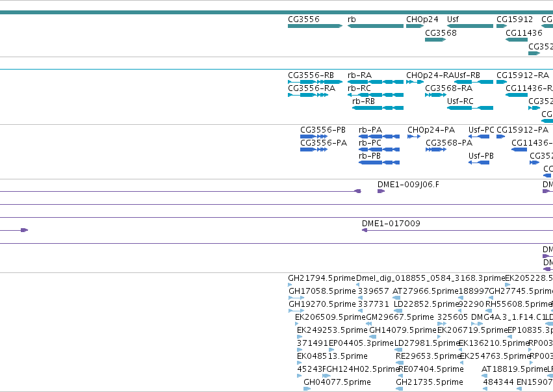This screenshot has height=392, width=553.
Task: Click EST label GH04077.5prime
Action: pyautogui.click(x=337, y=382)
